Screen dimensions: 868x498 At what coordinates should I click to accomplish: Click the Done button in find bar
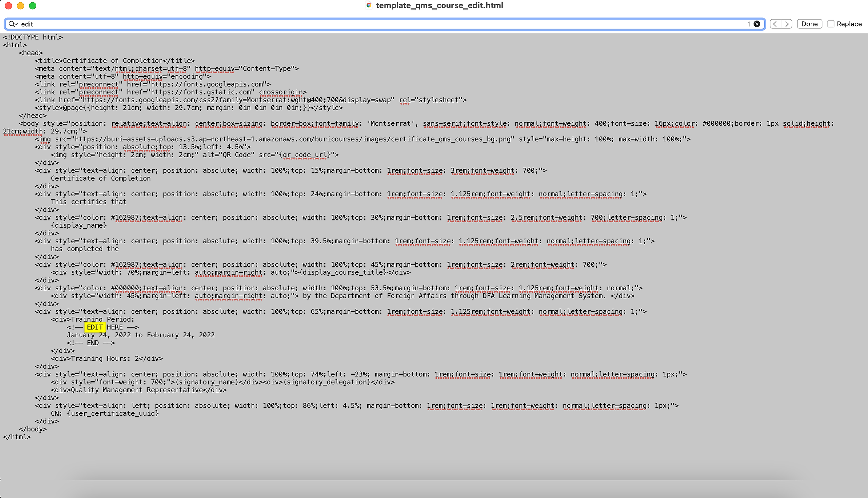point(809,24)
